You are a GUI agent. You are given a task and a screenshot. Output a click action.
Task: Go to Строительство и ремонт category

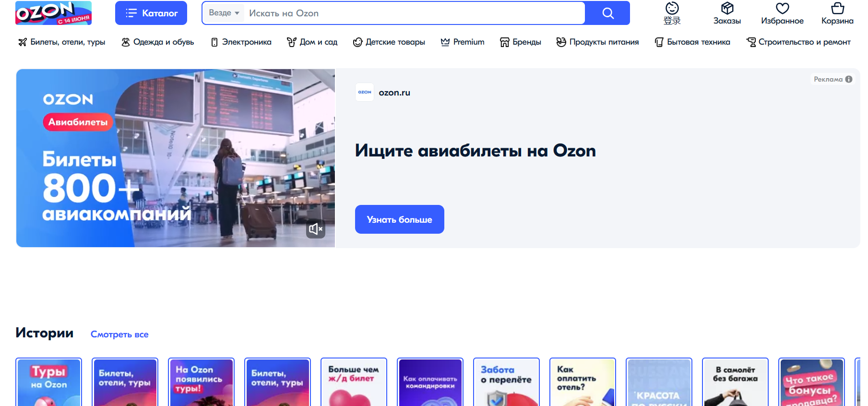point(805,42)
